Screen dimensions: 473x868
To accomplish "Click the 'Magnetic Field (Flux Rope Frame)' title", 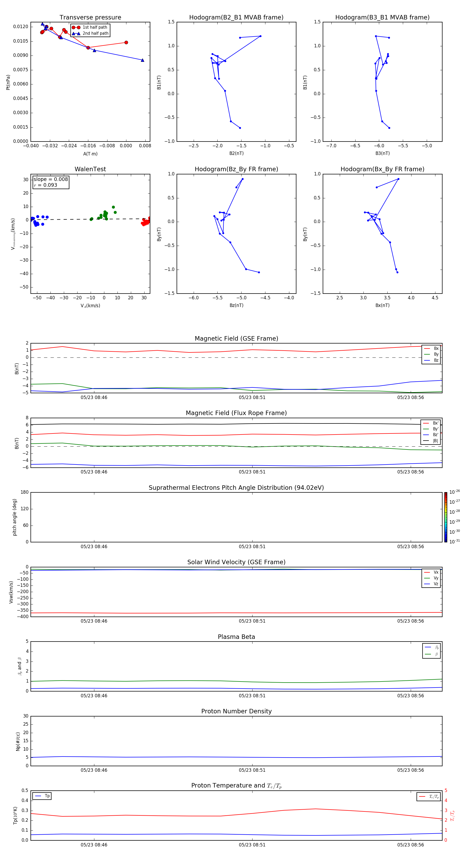I will pyautogui.click(x=236, y=413).
